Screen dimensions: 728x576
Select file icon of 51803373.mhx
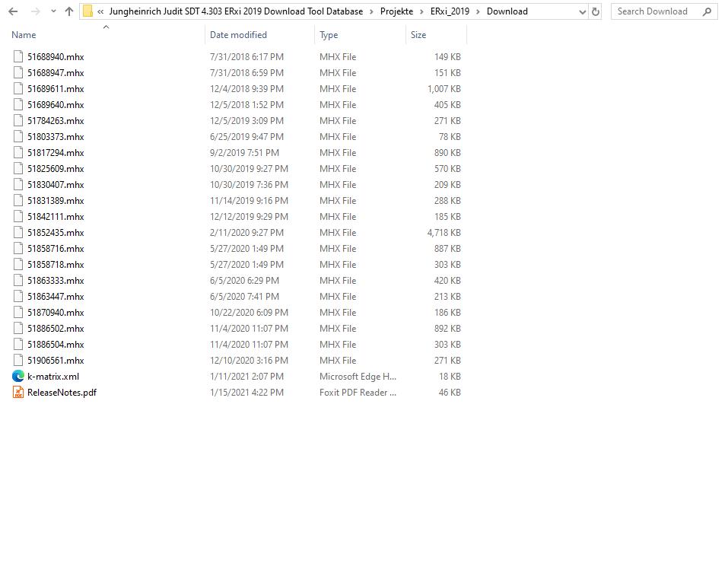(x=18, y=136)
